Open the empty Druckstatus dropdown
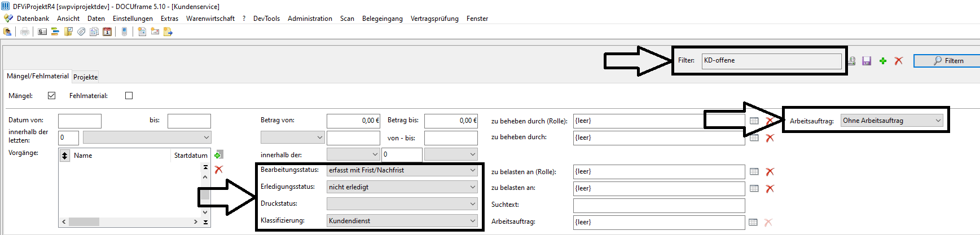Image resolution: width=980 pixels, height=235 pixels. tap(402, 204)
